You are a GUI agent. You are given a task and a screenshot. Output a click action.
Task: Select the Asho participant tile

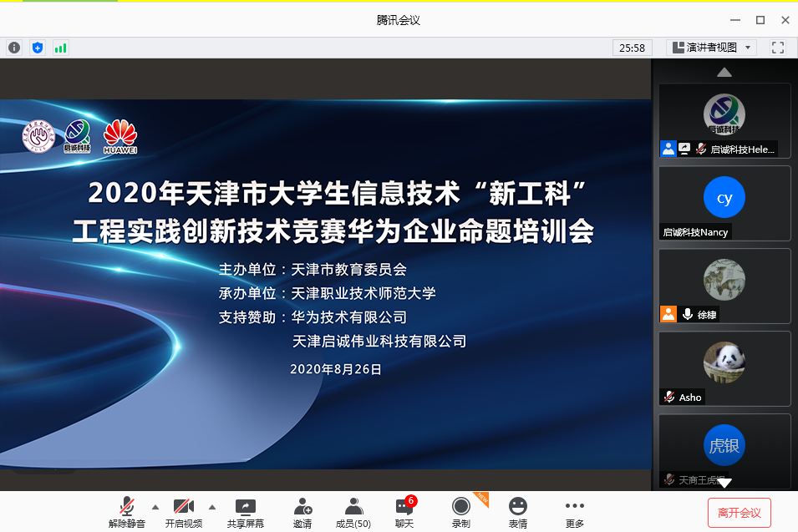(x=724, y=369)
